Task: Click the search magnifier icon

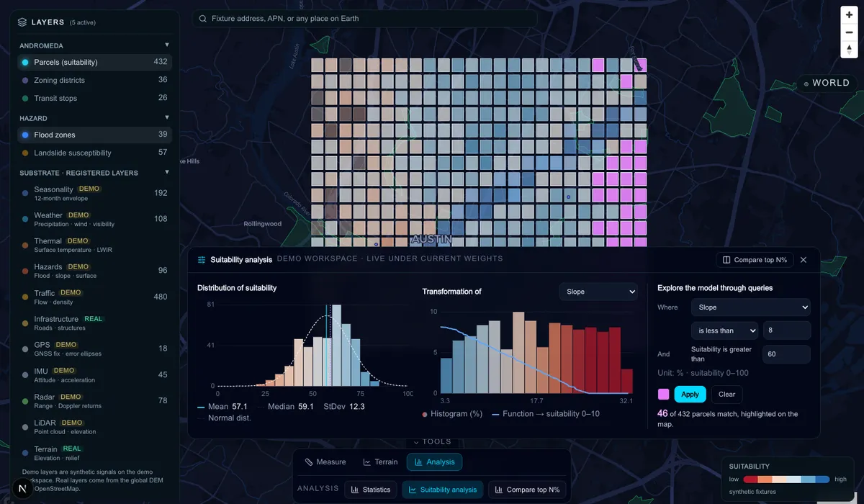Action: coord(203,19)
